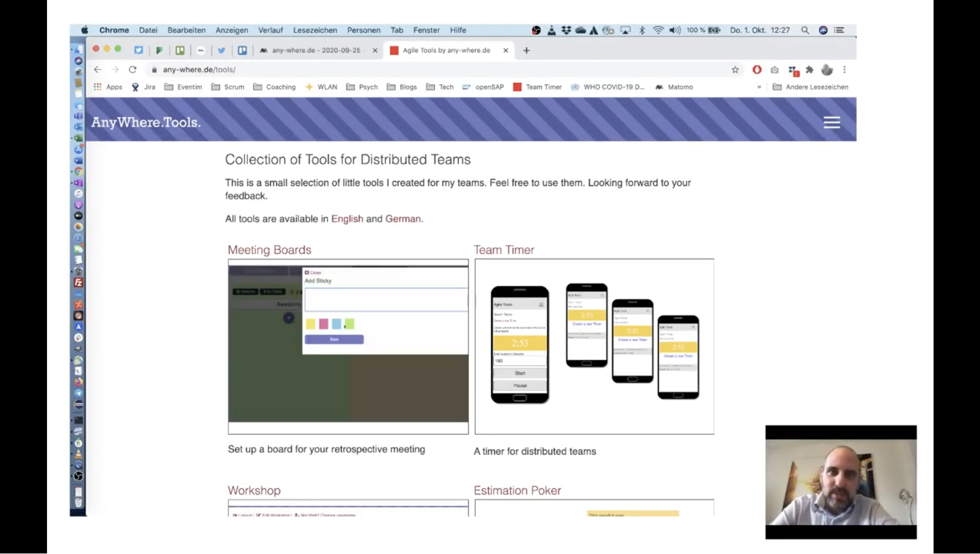Reload the page

(x=133, y=69)
